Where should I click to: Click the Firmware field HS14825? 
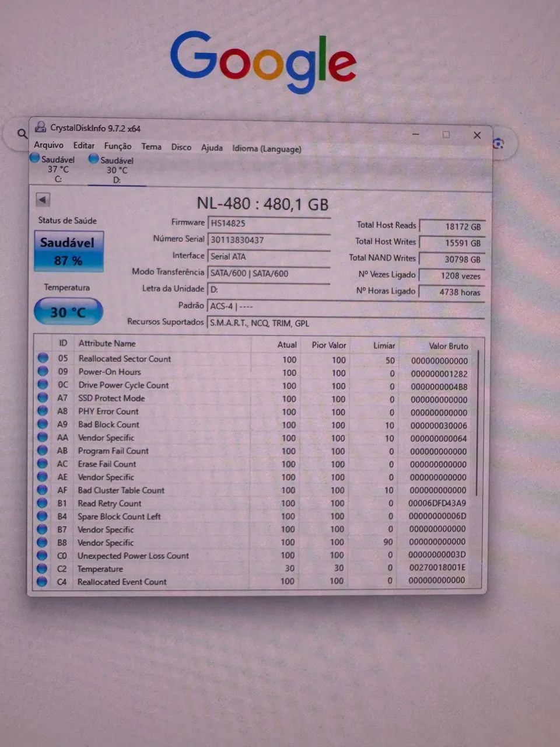click(269, 224)
